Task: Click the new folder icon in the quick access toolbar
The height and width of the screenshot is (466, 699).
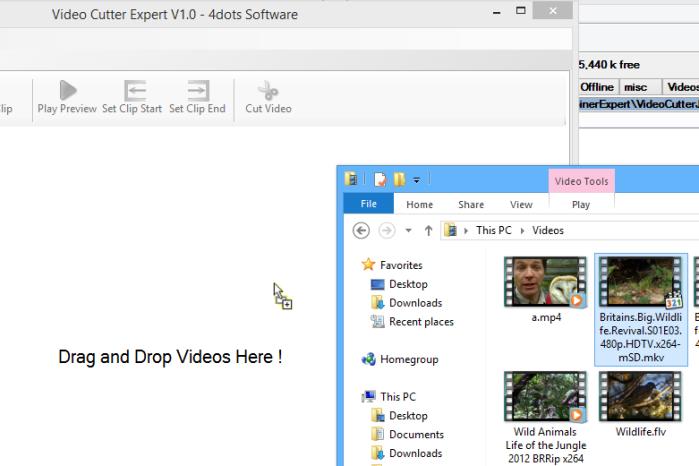Action: [399, 180]
